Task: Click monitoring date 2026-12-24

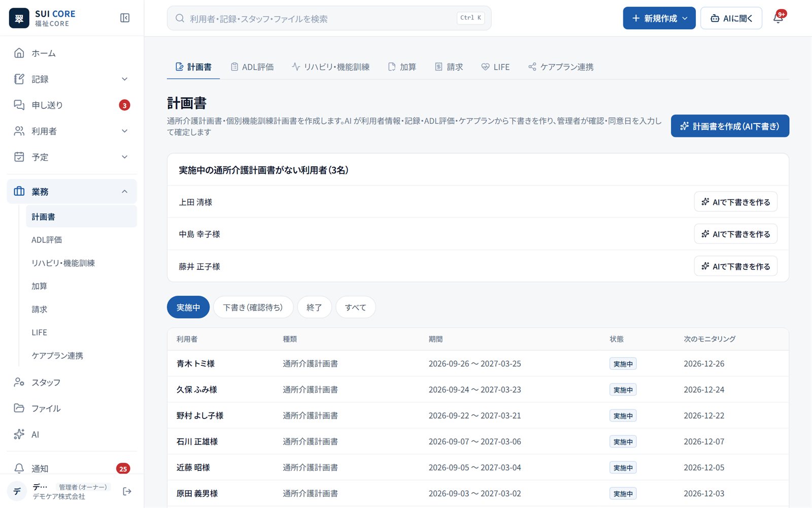Action: 704,390
